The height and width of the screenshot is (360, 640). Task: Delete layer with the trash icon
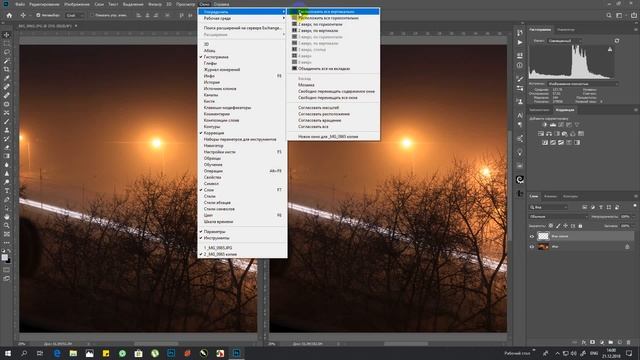628,342
